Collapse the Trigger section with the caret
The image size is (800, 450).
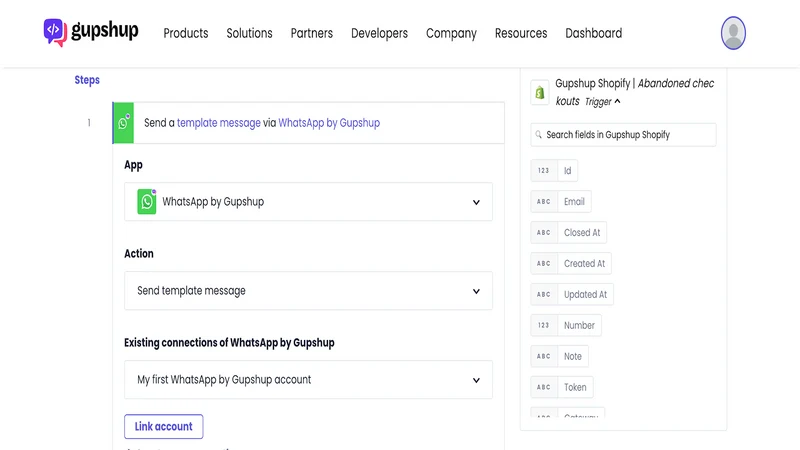(617, 101)
